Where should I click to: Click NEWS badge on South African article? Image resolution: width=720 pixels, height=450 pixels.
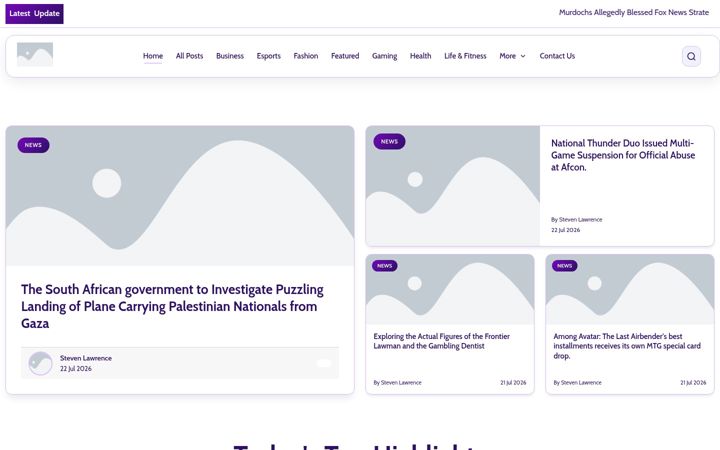(33, 145)
